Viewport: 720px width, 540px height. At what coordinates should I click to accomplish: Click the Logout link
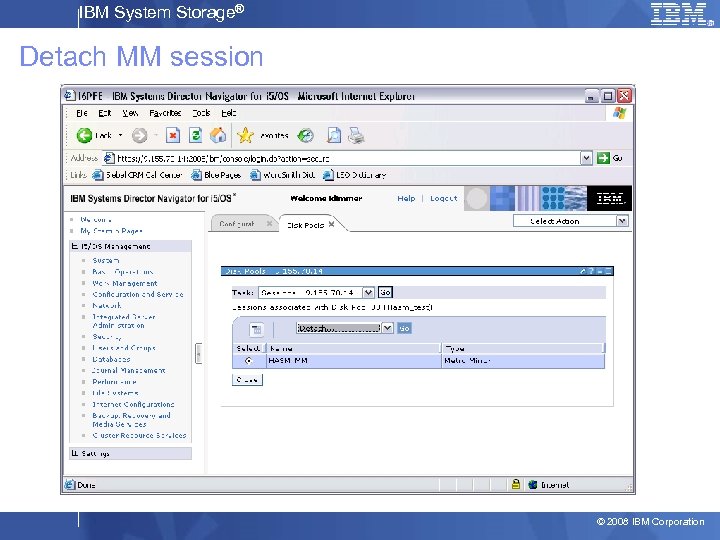[444, 198]
